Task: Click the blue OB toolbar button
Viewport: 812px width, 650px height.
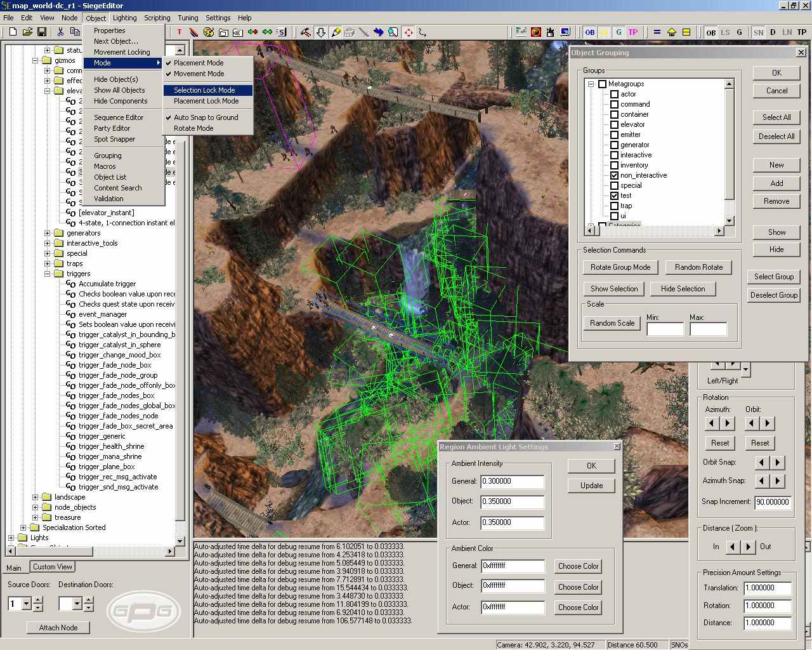Action: (x=590, y=32)
